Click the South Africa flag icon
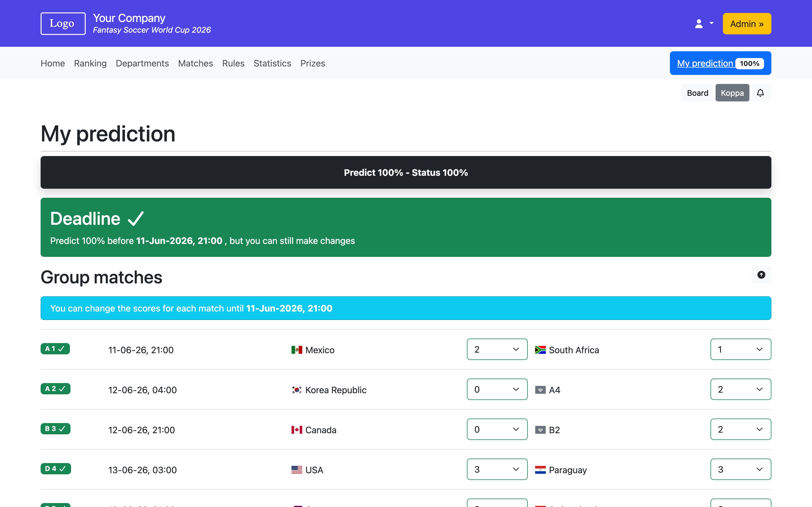 pyautogui.click(x=540, y=350)
